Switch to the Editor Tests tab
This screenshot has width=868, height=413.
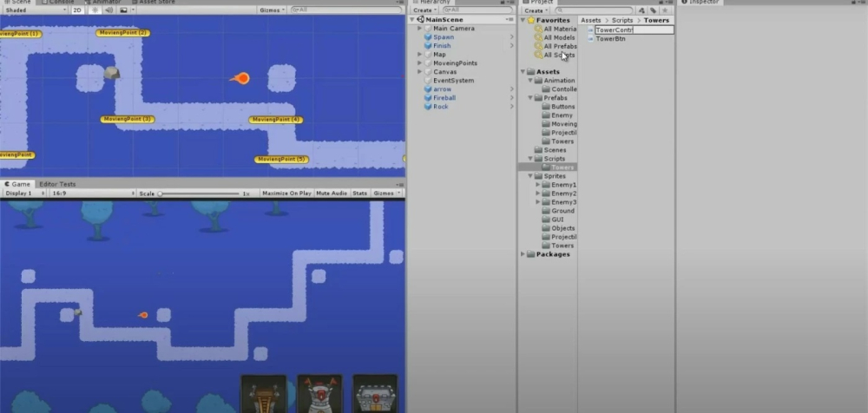tap(57, 184)
